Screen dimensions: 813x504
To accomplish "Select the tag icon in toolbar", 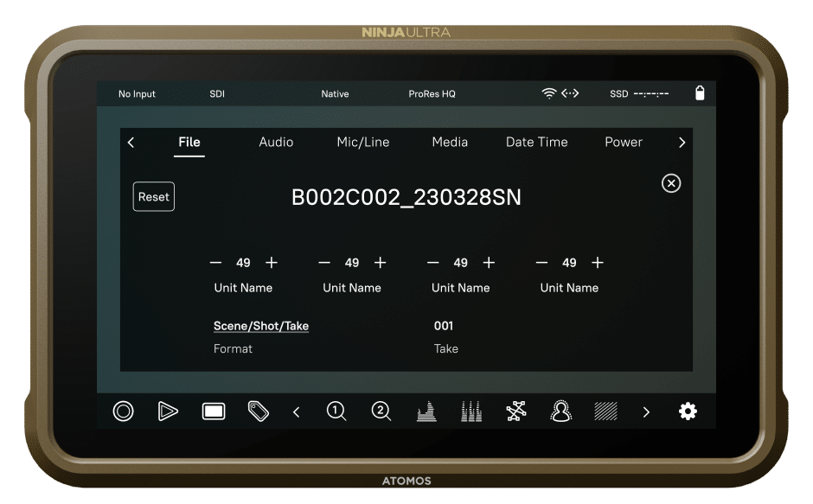I will point(258,411).
